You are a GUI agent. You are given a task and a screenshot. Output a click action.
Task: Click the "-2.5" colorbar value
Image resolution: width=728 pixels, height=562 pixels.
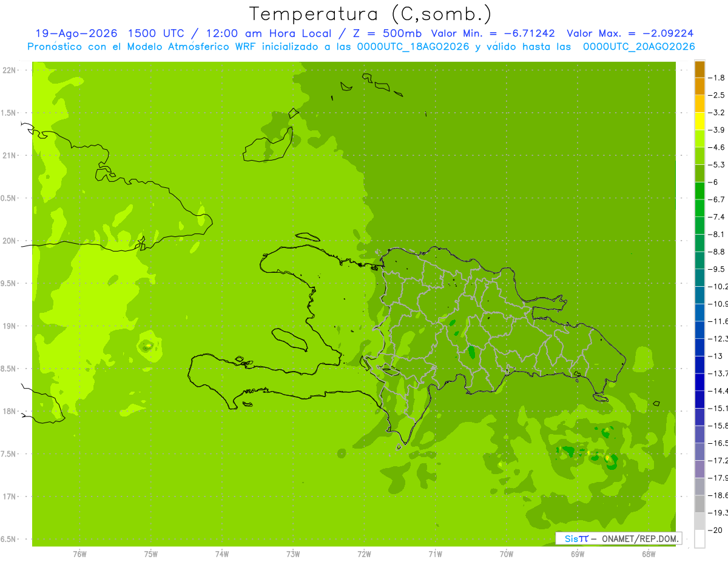(x=718, y=95)
